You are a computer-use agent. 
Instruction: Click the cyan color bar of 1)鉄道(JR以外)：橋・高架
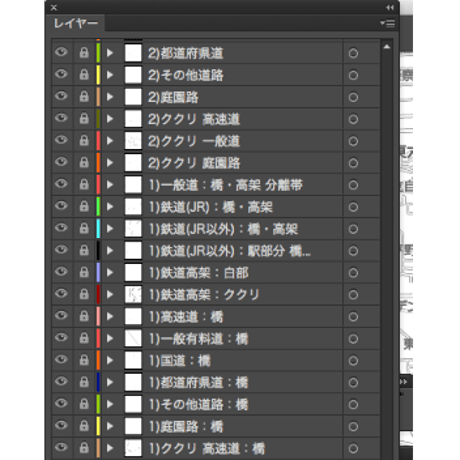pos(98,228)
